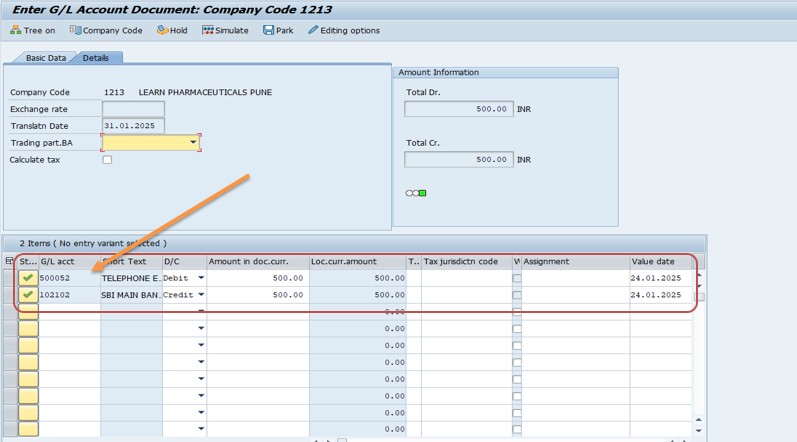Viewport: 797px width, 442px height.
Task: Click the scroll up arrow above the down arrow
Action: (x=699, y=420)
